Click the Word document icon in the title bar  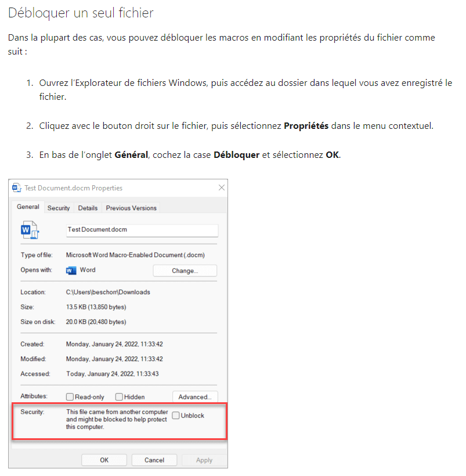tap(17, 188)
